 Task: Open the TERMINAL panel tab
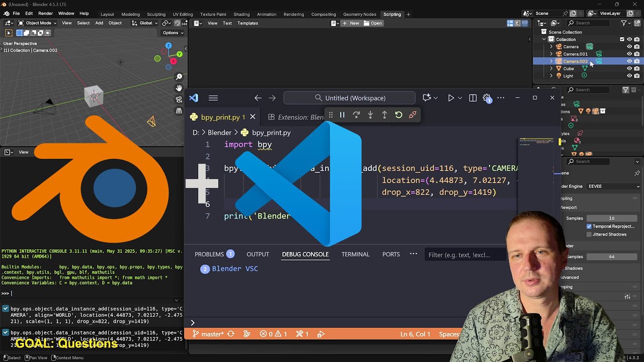[x=355, y=254]
